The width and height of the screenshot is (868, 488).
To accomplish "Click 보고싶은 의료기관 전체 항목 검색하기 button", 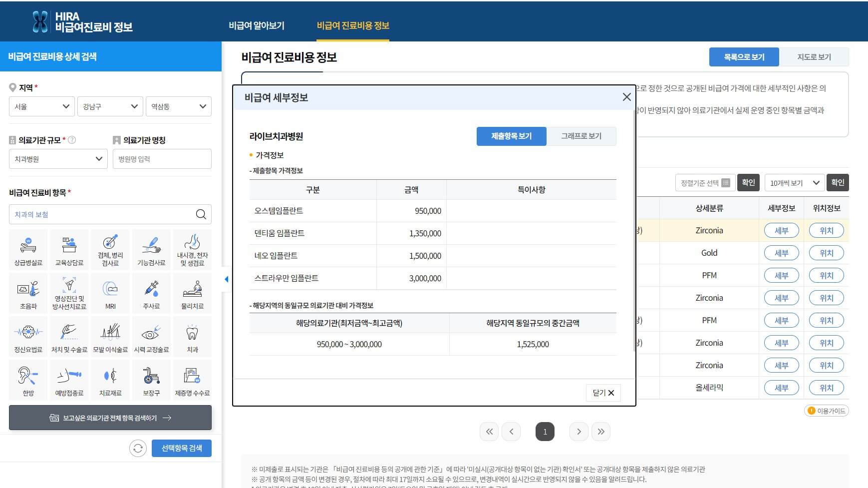I will tap(110, 418).
